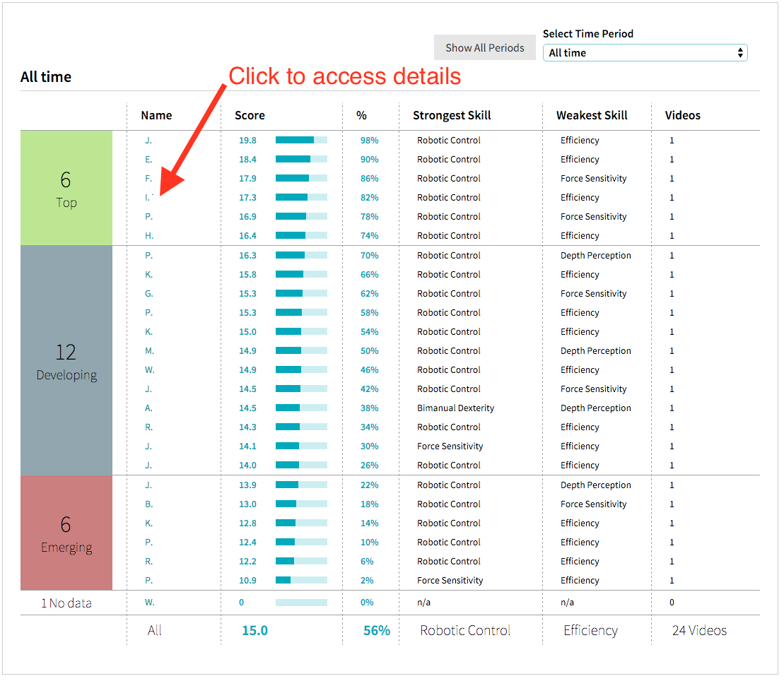Image resolution: width=784 pixels, height=681 pixels.
Task: Click the red 6 Emerging category block
Action: coord(66,533)
